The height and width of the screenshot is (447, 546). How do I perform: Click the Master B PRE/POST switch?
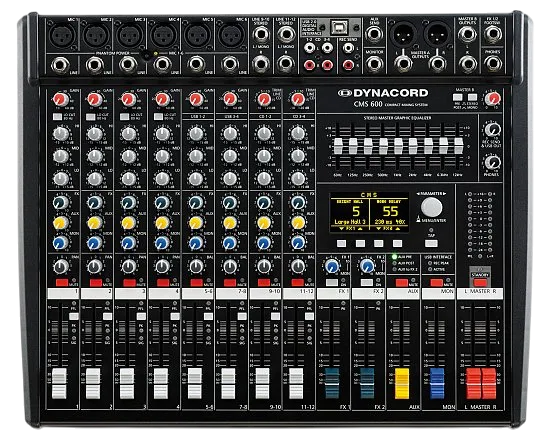tap(458, 97)
